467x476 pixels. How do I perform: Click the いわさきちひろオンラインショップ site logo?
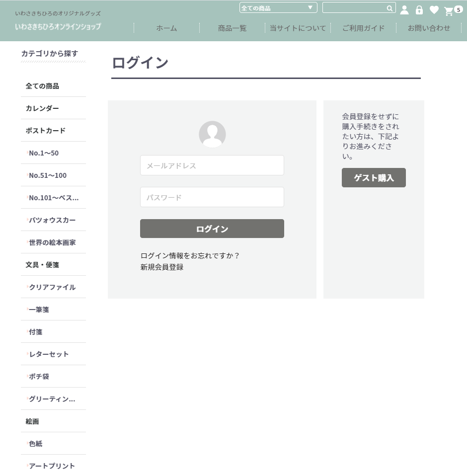pos(58,26)
